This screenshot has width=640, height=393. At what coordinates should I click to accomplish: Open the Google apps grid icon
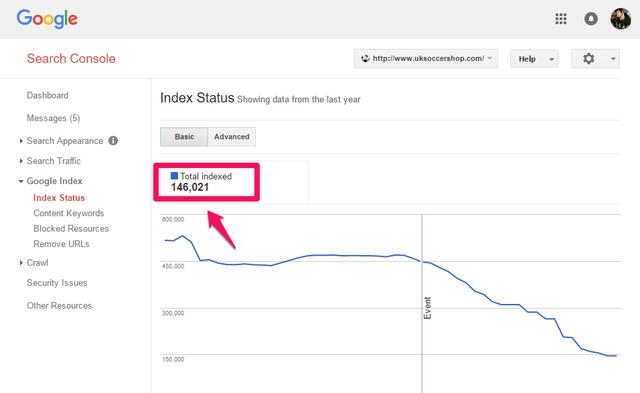point(561,19)
